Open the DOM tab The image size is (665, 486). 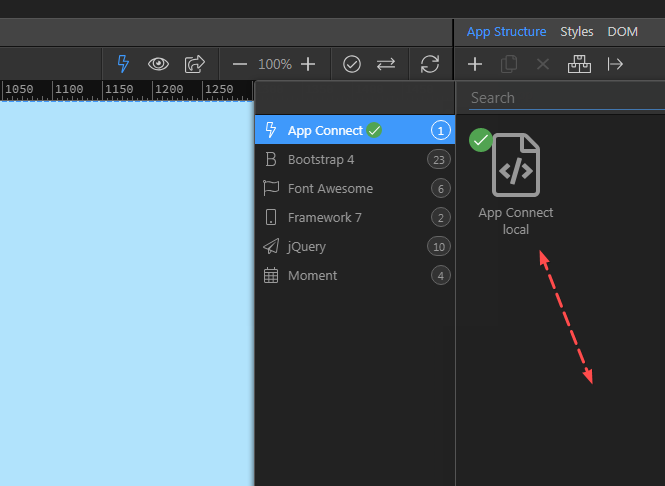click(x=623, y=32)
